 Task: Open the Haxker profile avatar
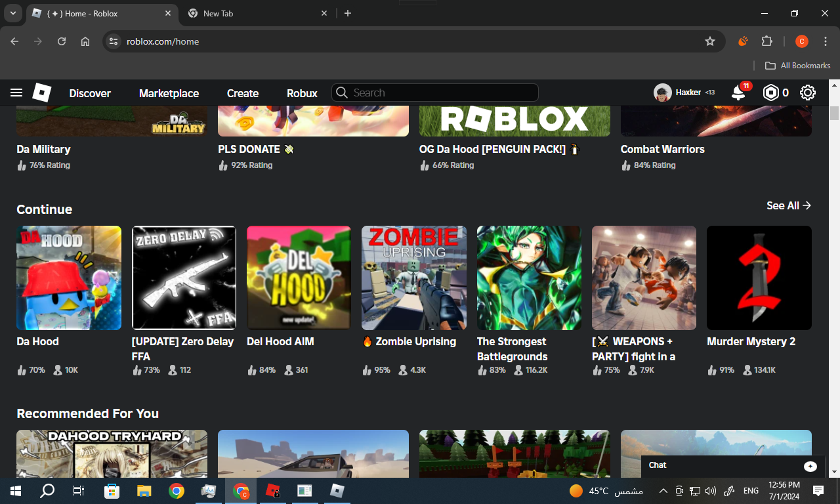662,93
